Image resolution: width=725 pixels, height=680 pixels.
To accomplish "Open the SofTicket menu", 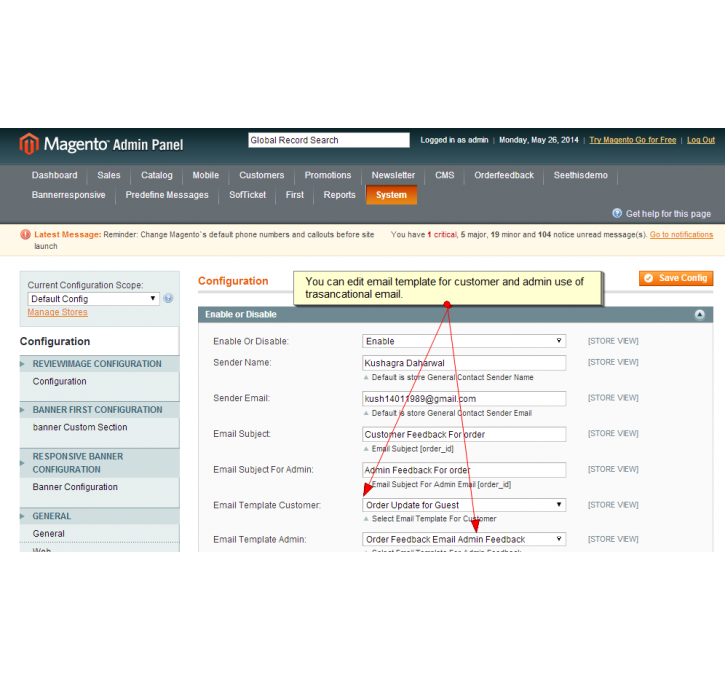I will click(247, 195).
